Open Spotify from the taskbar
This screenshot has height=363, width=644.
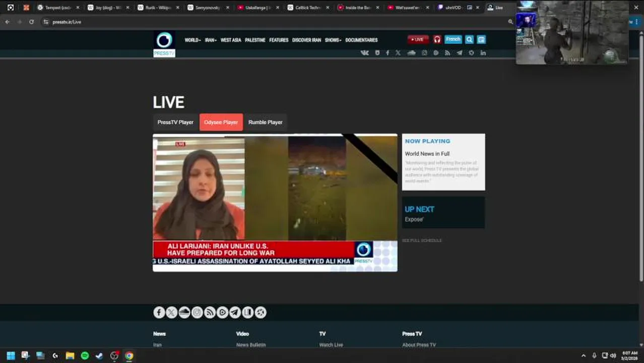pos(85,355)
